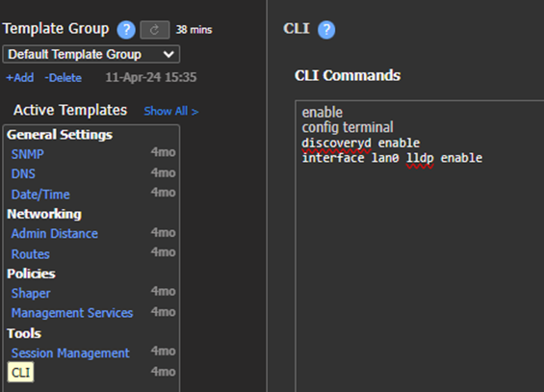
Task: Open the Shaper template
Action: (31, 294)
